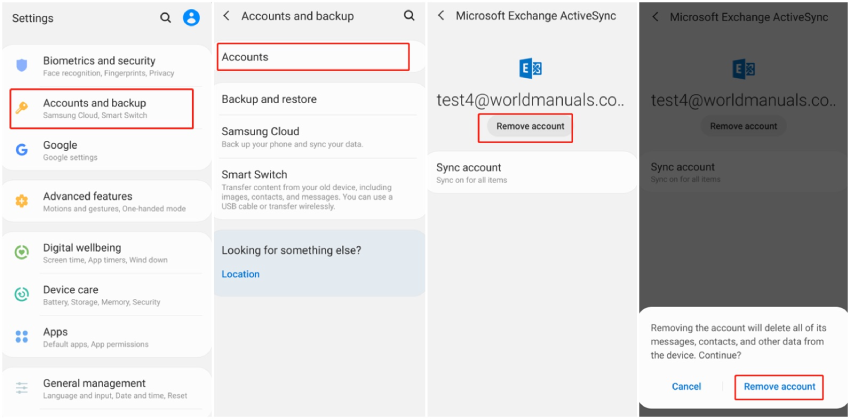850x419 pixels.
Task: Tap the Apps grid icon
Action: [22, 337]
